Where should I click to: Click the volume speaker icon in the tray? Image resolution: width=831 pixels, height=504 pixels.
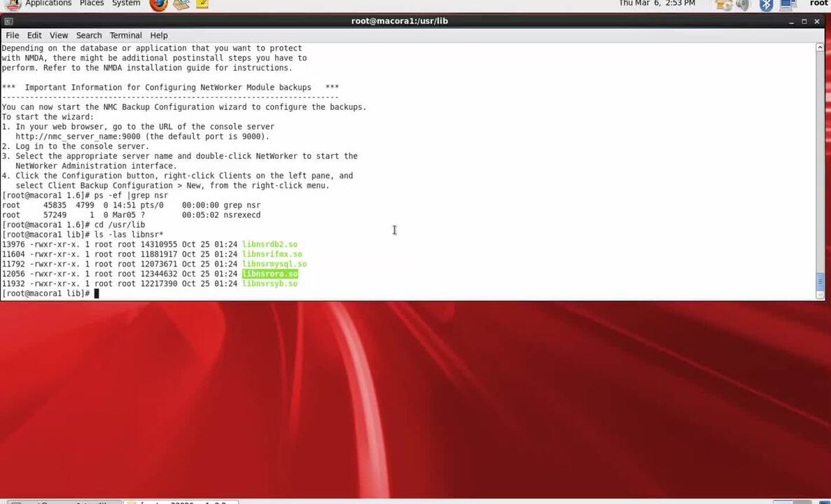(743, 5)
